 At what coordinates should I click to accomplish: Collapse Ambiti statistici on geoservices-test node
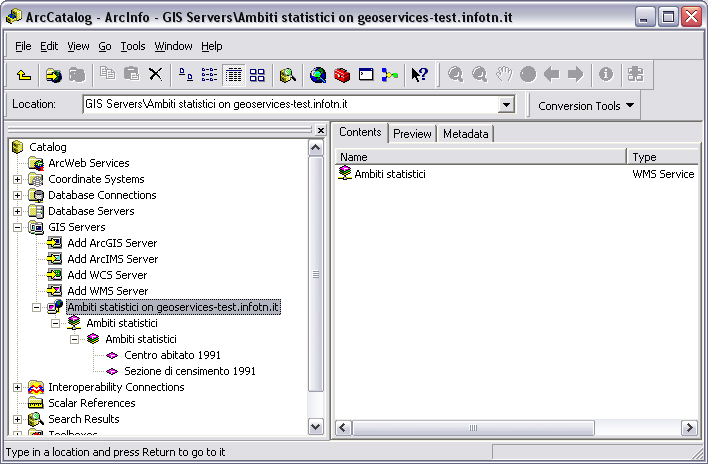coord(36,307)
